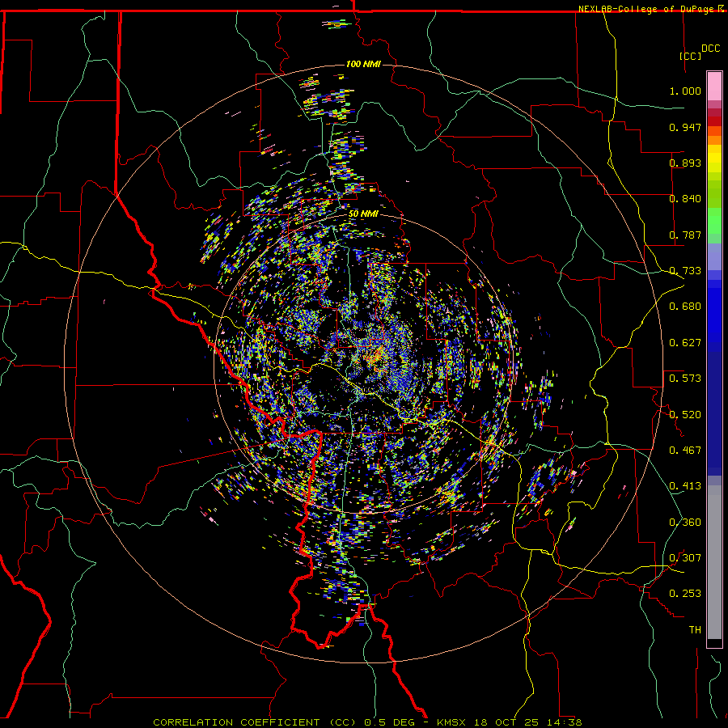Click the gray lower segment of the color bar
The width and height of the screenshot is (728, 728).
pyautogui.click(x=714, y=562)
